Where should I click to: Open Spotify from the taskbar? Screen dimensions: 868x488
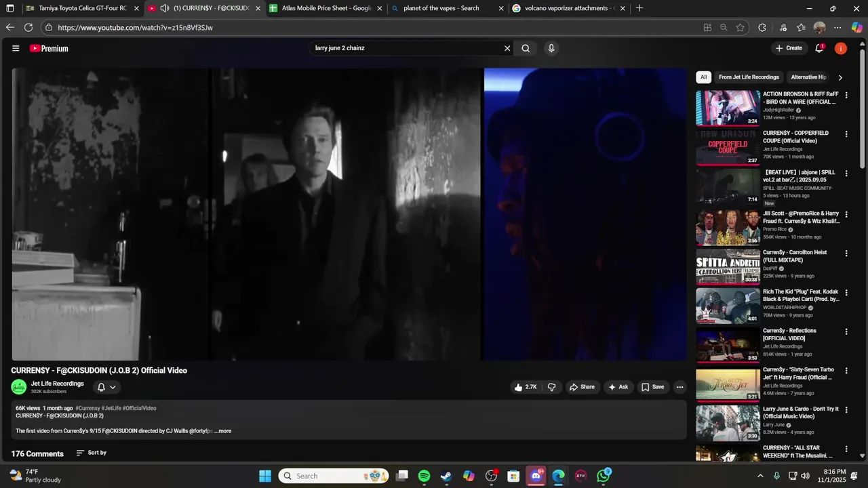[x=424, y=476]
